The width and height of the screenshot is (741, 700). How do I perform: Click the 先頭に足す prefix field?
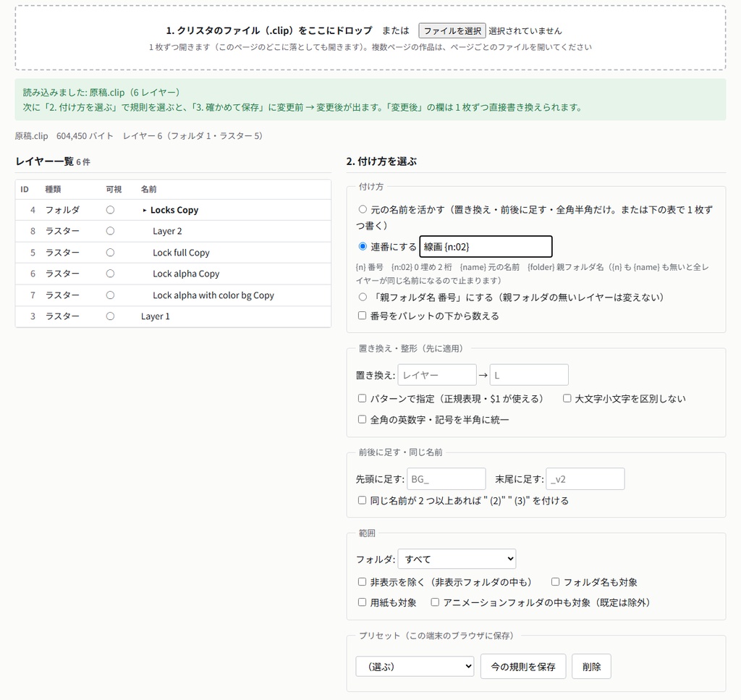tap(446, 478)
